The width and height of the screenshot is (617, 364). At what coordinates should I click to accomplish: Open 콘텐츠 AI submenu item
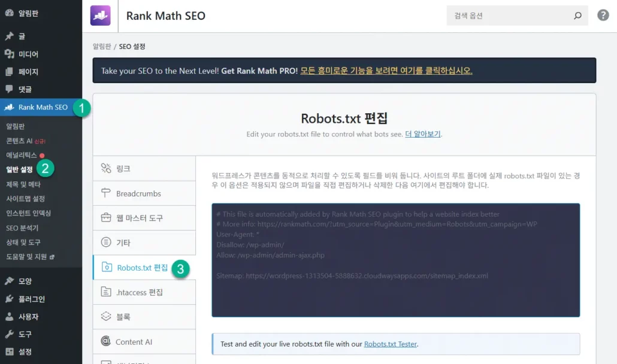tap(26, 141)
